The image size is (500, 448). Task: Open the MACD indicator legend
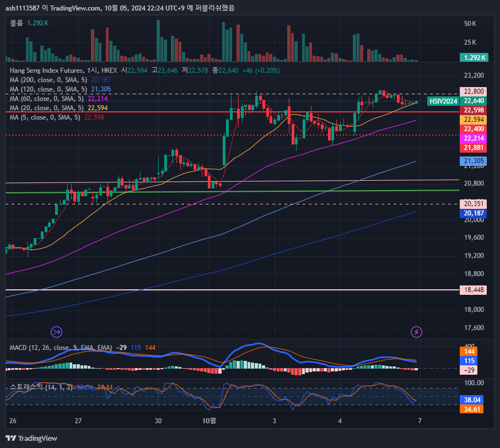click(x=61, y=348)
